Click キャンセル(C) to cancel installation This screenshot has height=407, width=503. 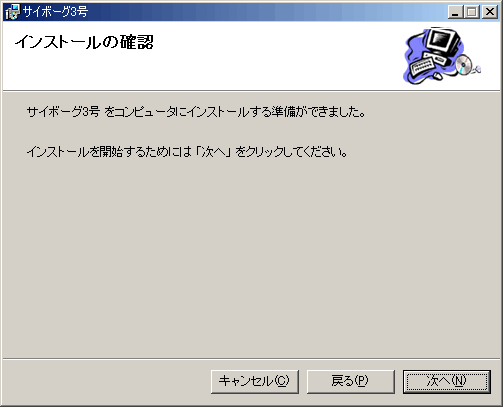(x=255, y=381)
